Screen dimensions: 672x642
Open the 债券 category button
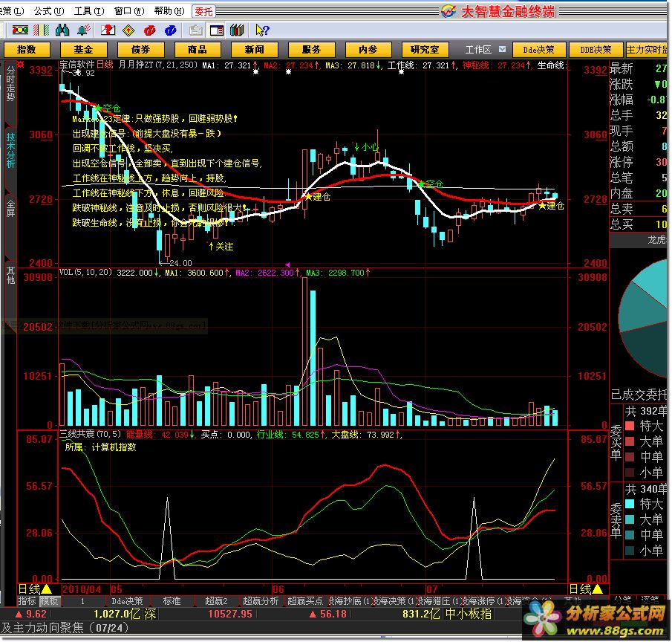coord(140,50)
